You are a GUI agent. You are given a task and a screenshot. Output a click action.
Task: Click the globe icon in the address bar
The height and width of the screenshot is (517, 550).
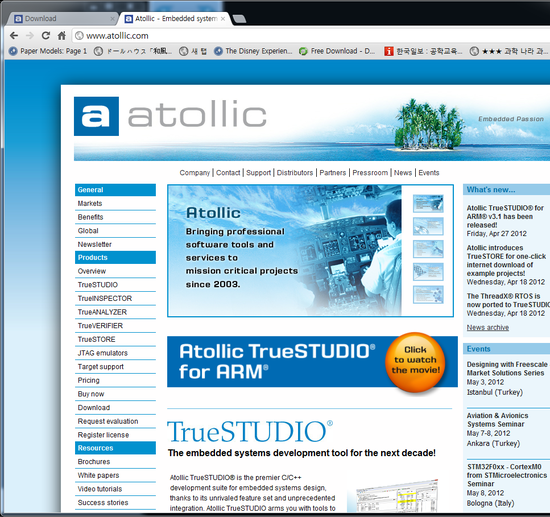[80, 36]
